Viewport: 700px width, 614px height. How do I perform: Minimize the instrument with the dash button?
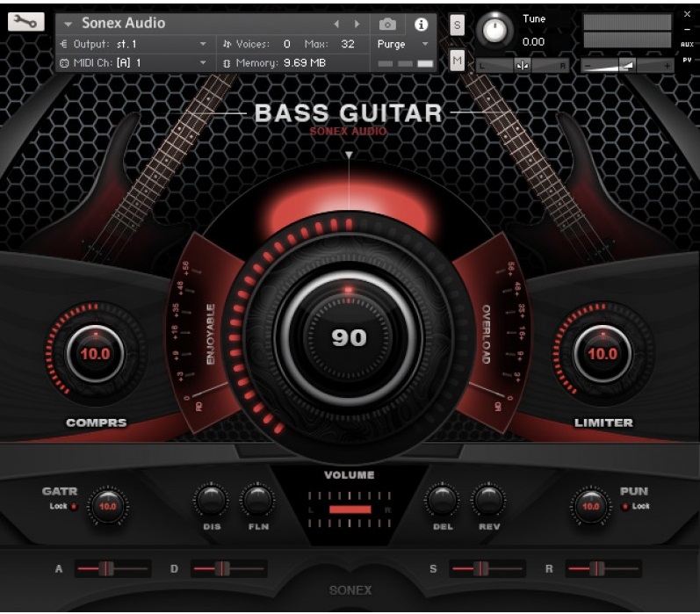pyautogui.click(x=687, y=30)
